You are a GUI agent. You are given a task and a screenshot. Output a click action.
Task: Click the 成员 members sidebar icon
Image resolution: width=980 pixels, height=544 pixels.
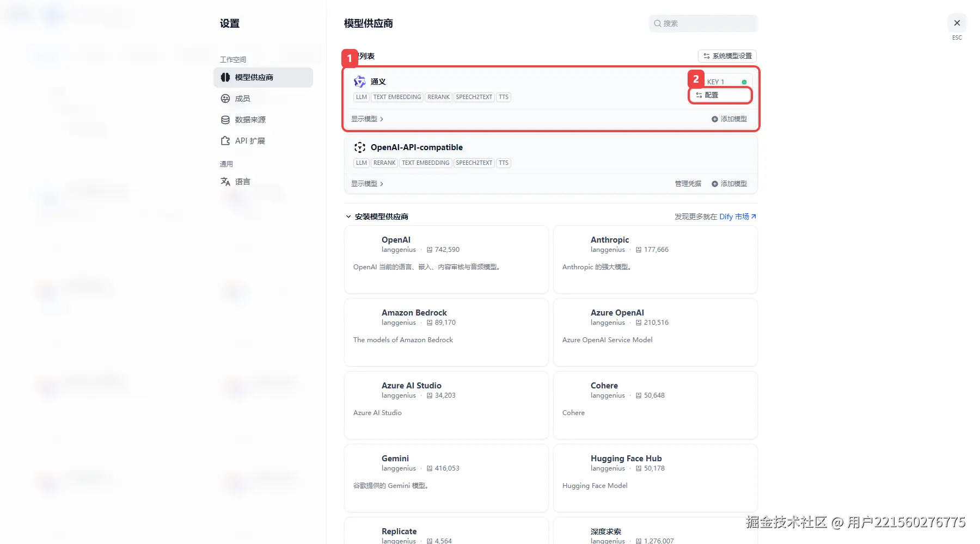tap(225, 98)
